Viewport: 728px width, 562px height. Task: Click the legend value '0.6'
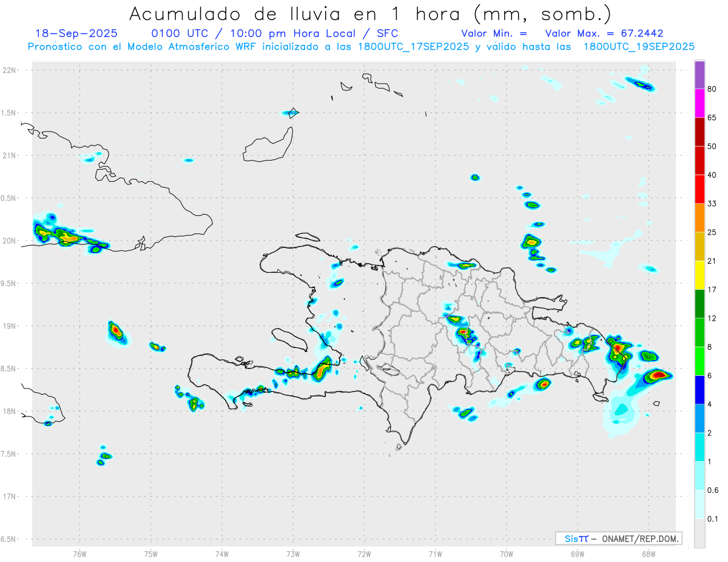pyautogui.click(x=713, y=490)
